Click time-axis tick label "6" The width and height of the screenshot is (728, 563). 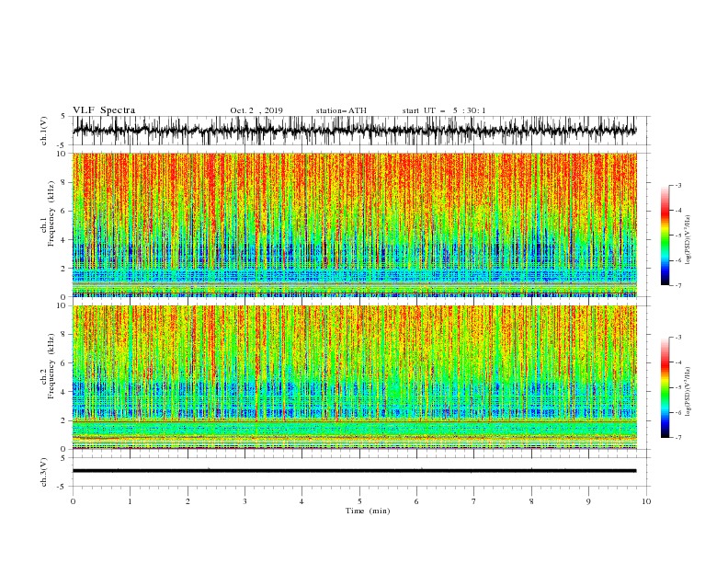tap(416, 501)
